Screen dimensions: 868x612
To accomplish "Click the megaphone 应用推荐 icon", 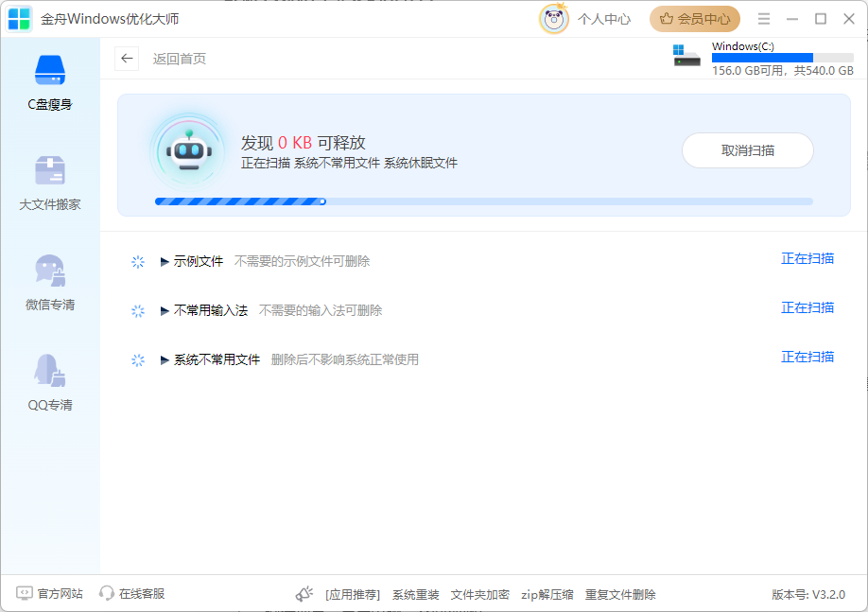I will click(x=304, y=594).
